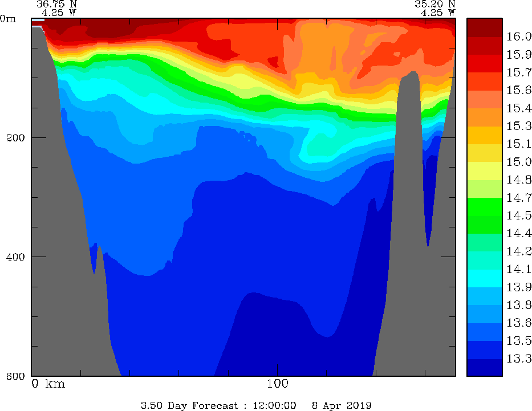Viewport: 532px width, 411px height.
Task: Click the 36.75 N latitude label
Action: 56,4
